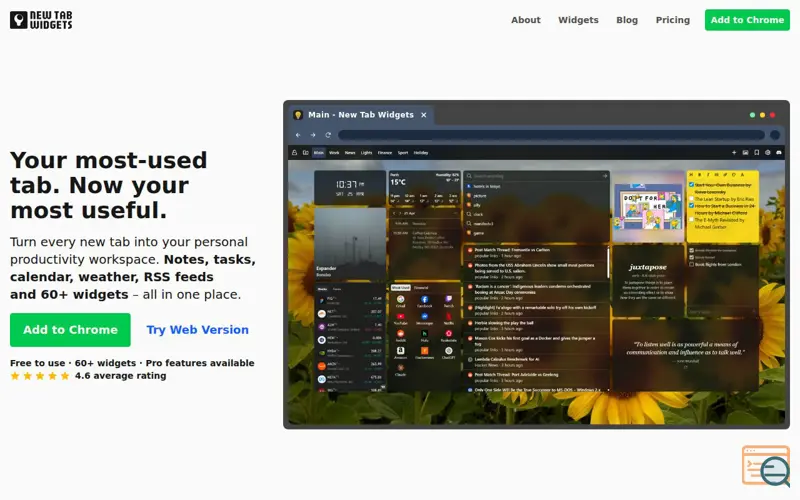Open the Amazon shortcut icon
Viewport: 800px width, 500px height.
(401, 351)
